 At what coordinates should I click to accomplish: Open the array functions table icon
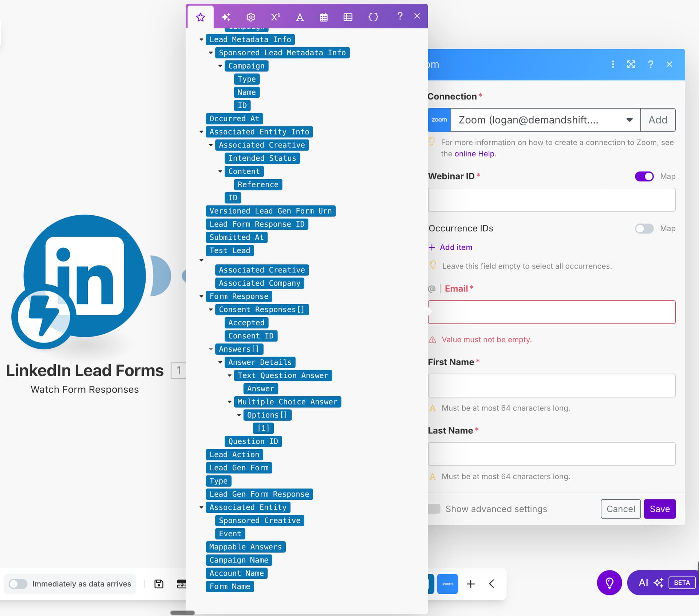pyautogui.click(x=348, y=17)
